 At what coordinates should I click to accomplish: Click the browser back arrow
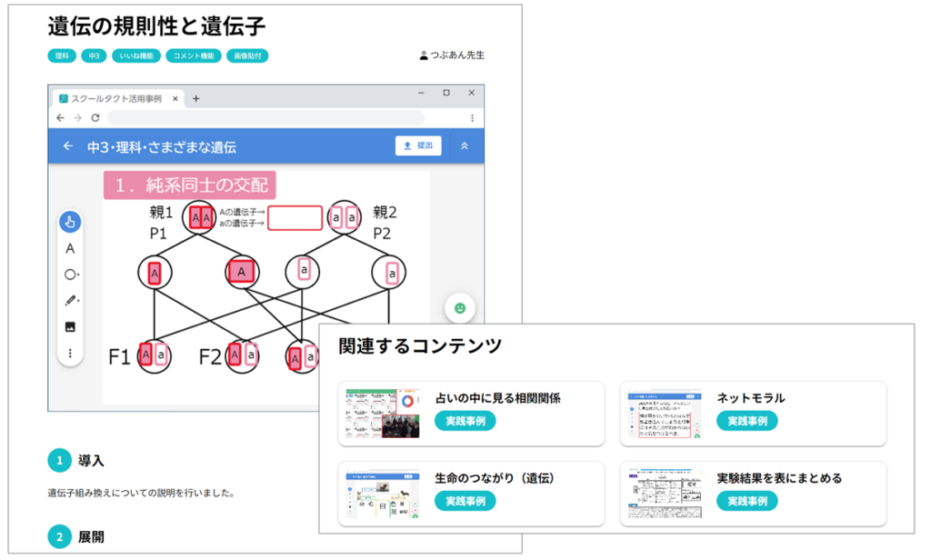tap(61, 118)
